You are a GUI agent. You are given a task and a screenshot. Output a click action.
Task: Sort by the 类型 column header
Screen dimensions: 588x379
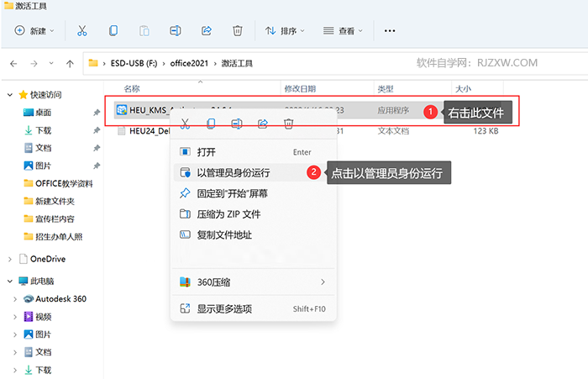386,89
